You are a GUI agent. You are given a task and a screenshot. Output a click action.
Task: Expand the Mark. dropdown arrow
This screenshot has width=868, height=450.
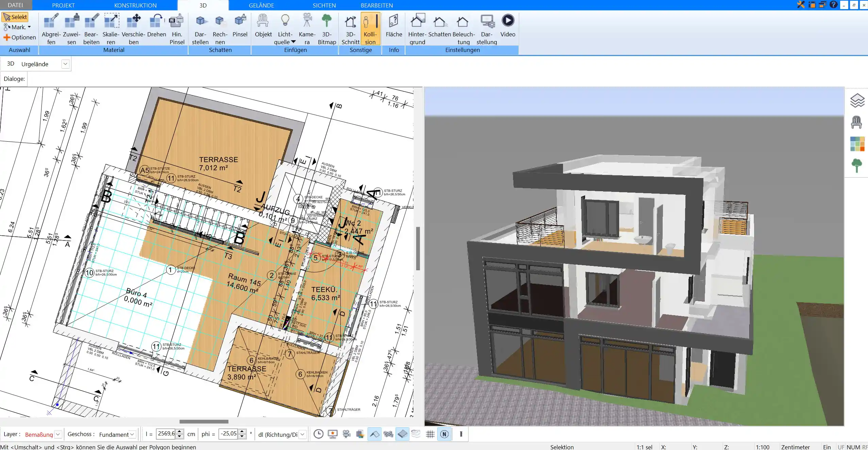29,27
